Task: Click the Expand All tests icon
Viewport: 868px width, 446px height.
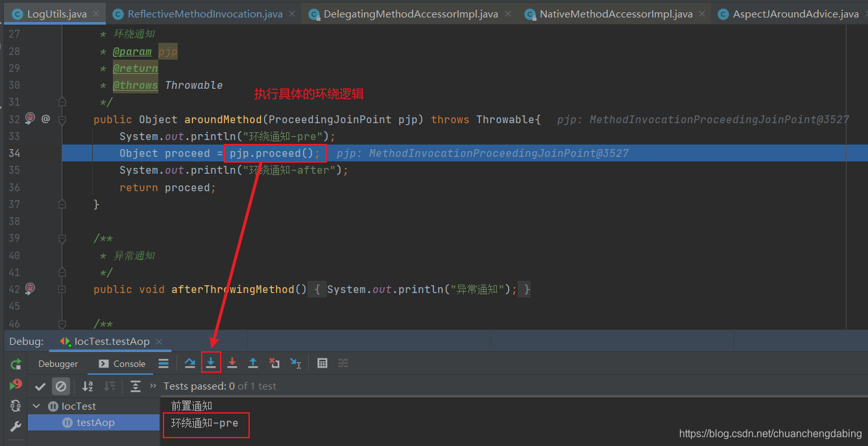Action: tap(135, 386)
